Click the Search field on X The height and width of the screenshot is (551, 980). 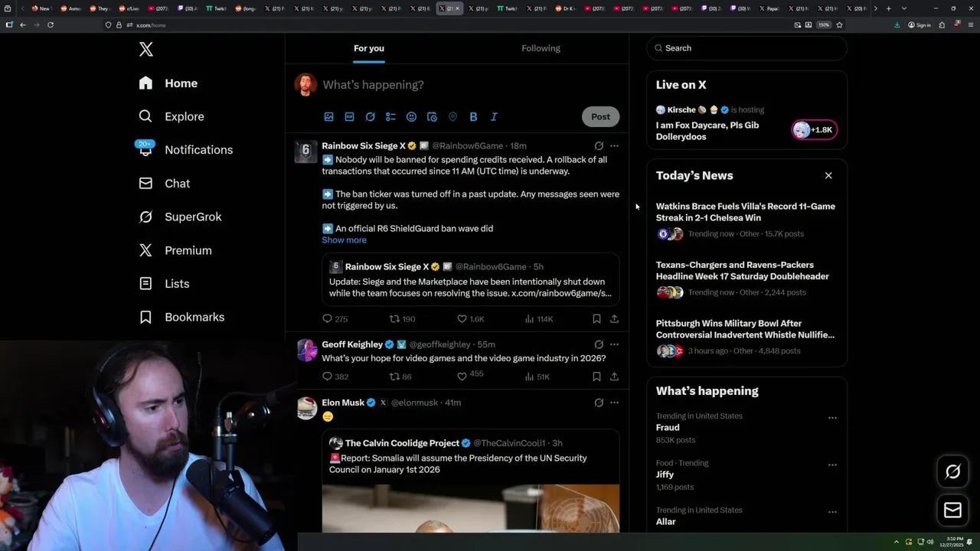[747, 48]
